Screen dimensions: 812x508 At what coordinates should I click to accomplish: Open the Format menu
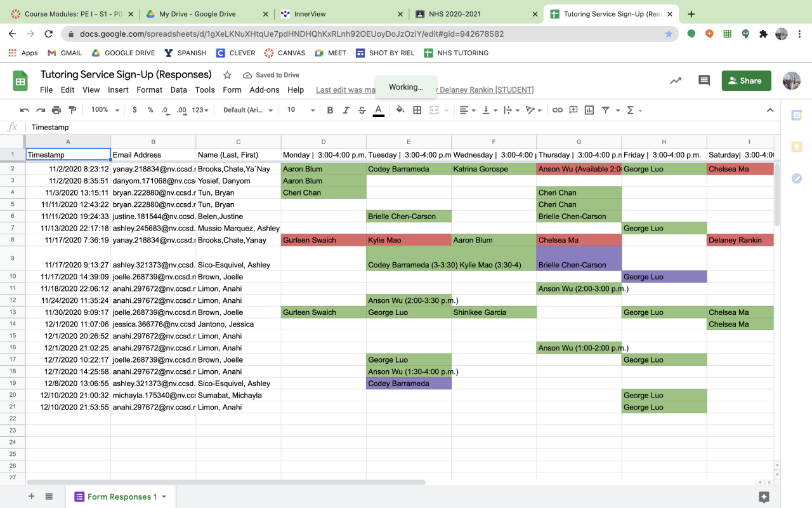coord(149,90)
